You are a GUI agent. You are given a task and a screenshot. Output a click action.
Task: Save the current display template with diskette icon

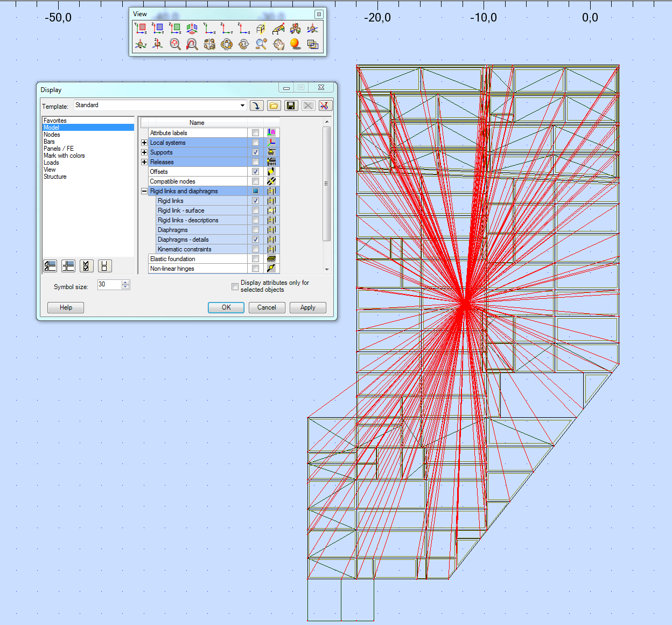click(291, 106)
